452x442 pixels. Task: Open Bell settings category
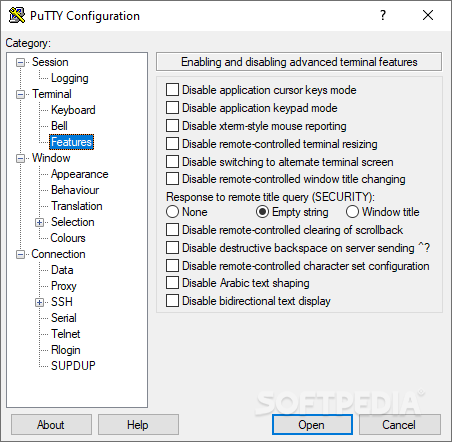(x=59, y=126)
